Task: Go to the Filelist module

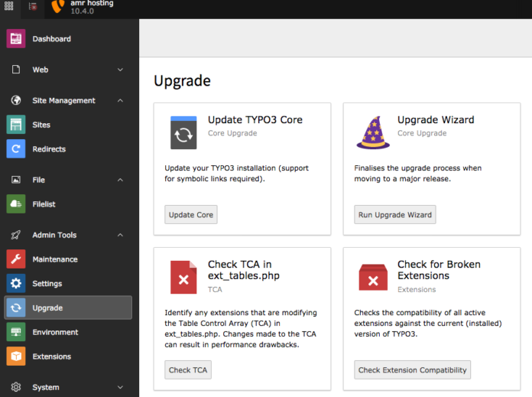Action: 44,203
